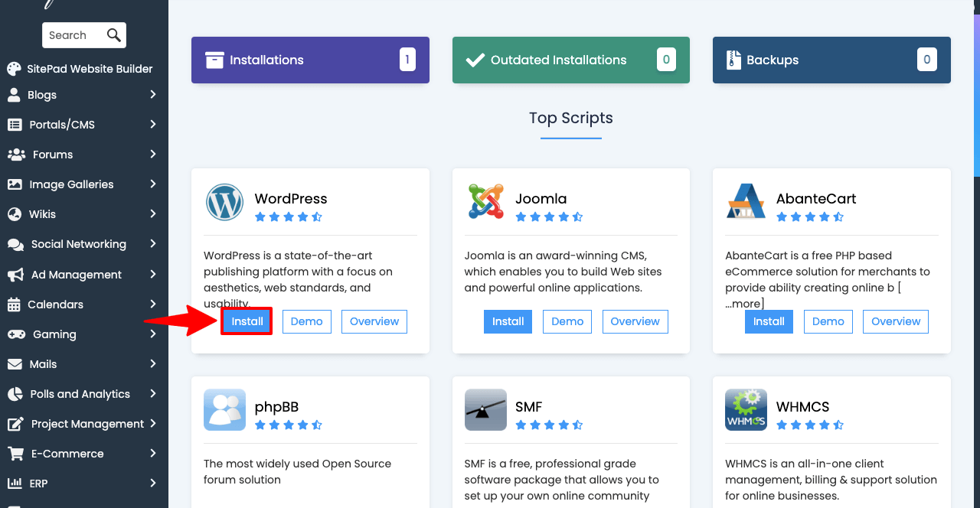Click the search magnifier icon
This screenshot has width=980, height=508.
point(114,35)
